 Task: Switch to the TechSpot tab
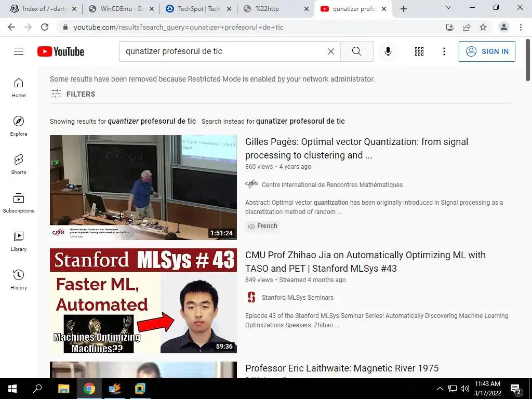198,9
